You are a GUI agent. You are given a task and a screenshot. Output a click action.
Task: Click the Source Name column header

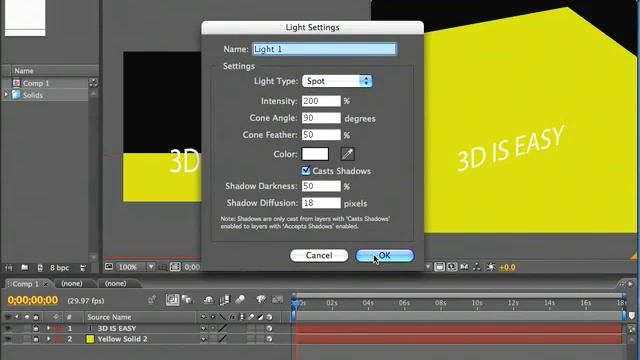(x=109, y=317)
